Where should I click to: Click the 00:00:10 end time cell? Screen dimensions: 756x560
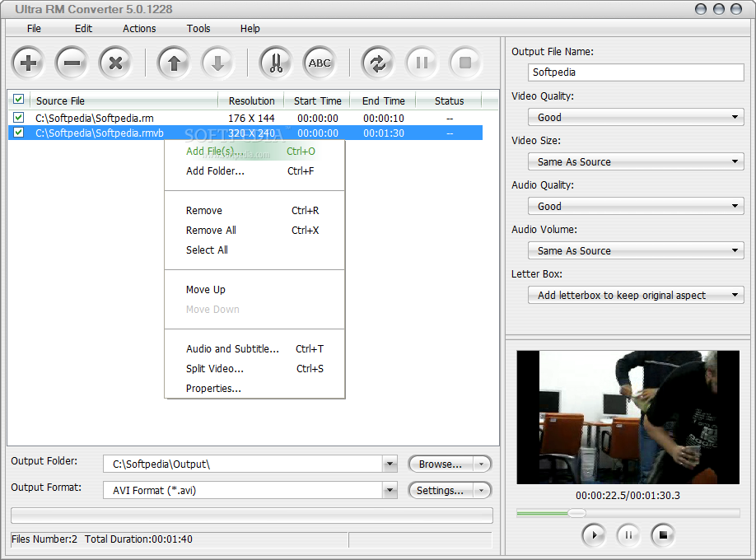pos(384,118)
